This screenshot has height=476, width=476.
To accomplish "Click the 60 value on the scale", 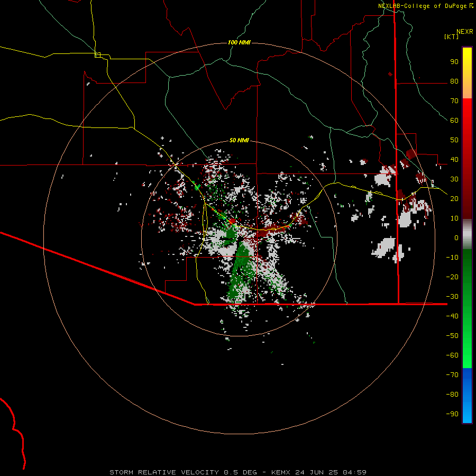I will click(454, 120).
